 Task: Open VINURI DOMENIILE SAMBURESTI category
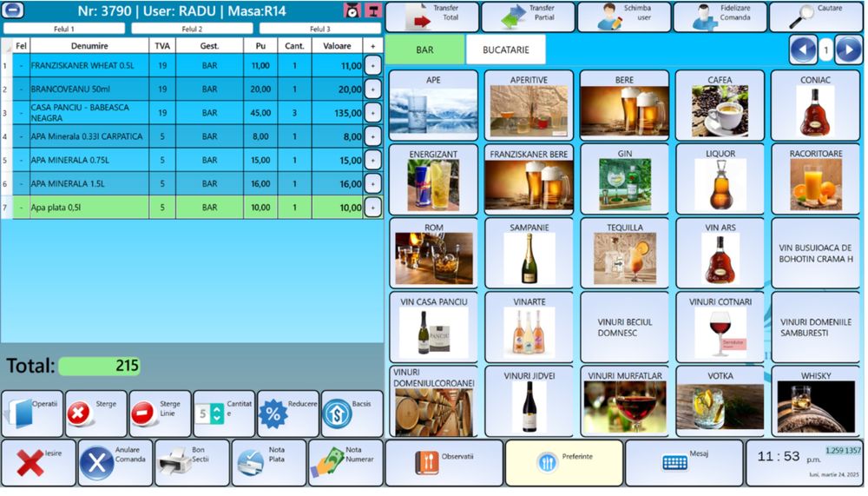point(815,327)
